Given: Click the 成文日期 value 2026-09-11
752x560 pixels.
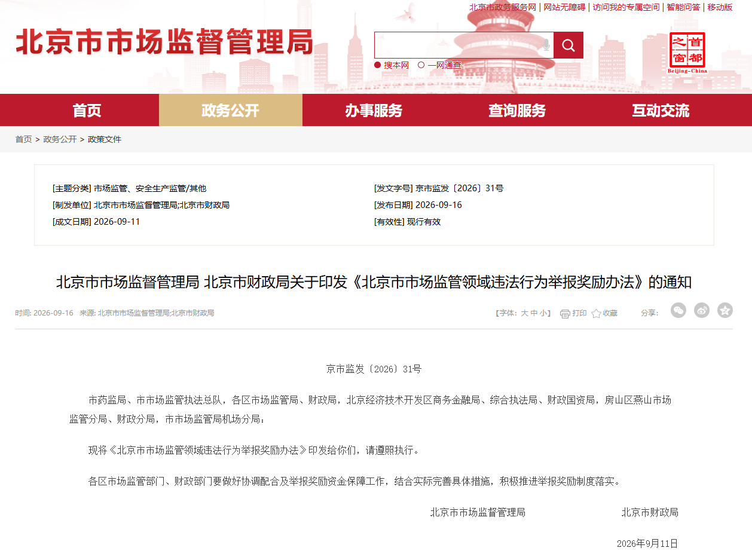Looking at the screenshot, I should tap(117, 222).
